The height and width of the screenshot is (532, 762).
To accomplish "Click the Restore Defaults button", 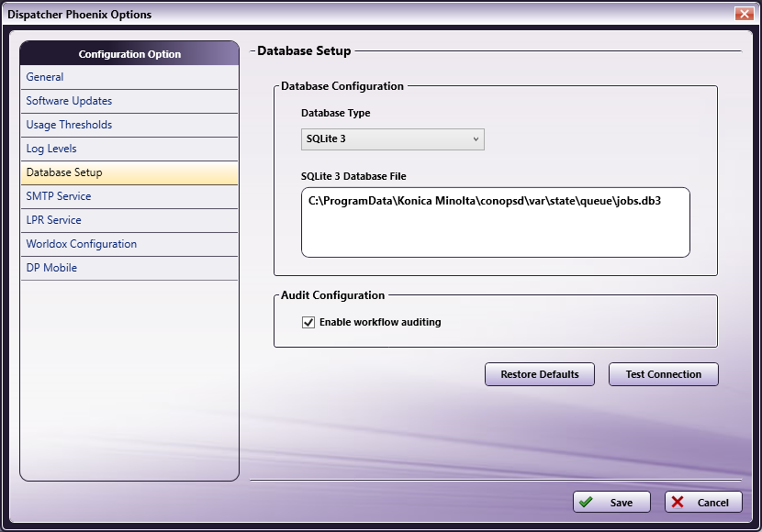I will (540, 374).
